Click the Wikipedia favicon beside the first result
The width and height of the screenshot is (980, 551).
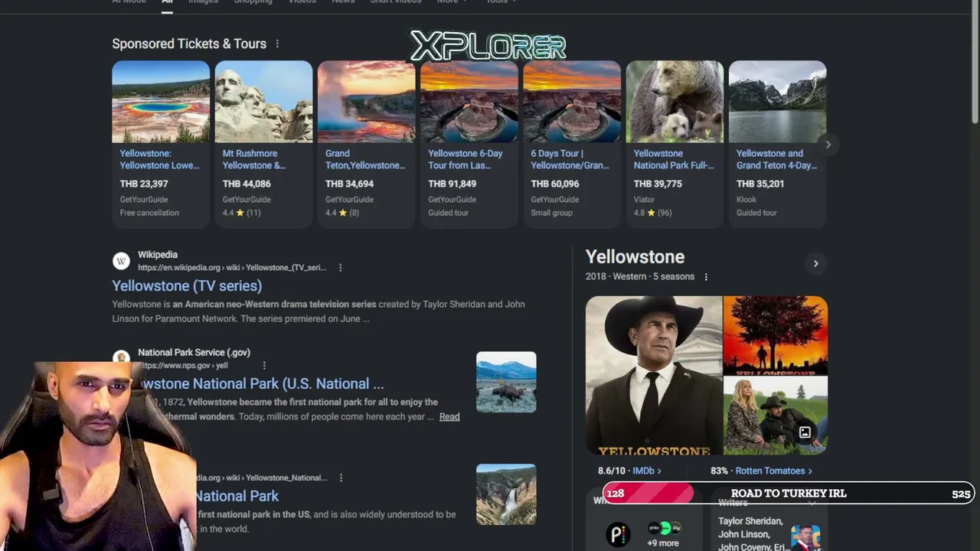tap(121, 261)
